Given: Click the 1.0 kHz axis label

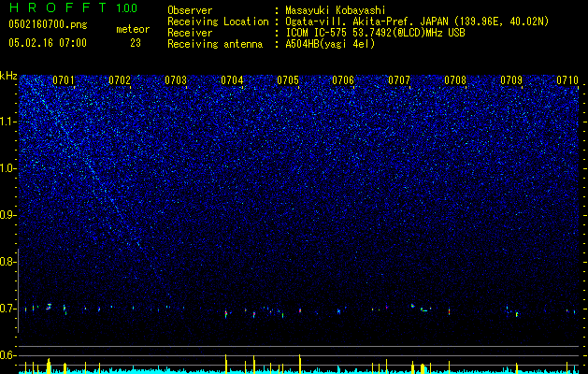Looking at the screenshot, I should tap(8, 168).
